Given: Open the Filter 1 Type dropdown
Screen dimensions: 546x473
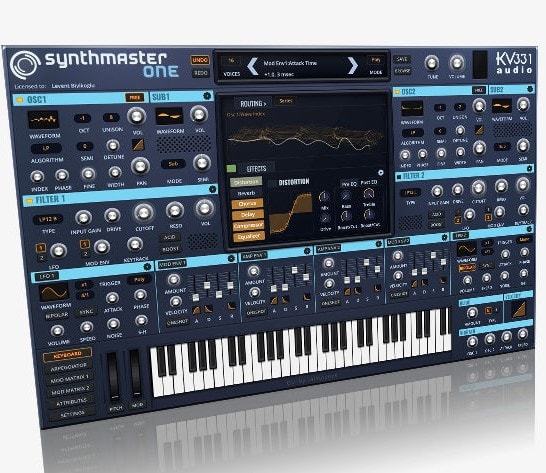Looking at the screenshot, I should (x=47, y=219).
